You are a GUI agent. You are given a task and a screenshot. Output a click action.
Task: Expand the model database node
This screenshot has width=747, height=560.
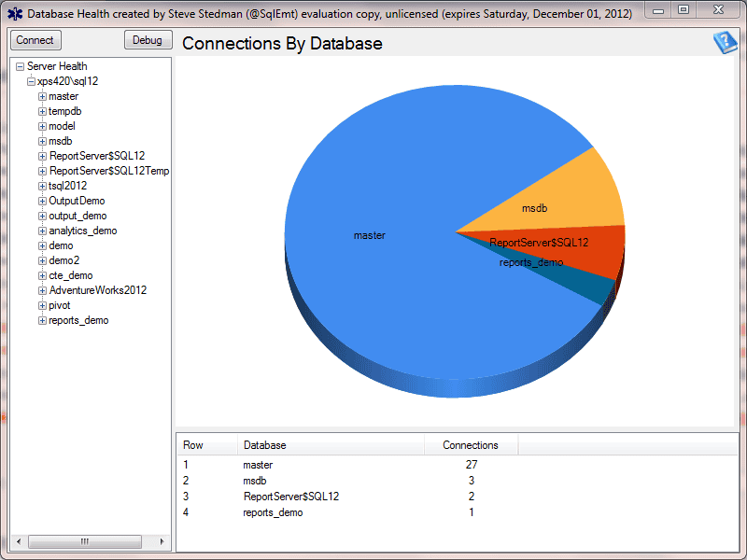[42, 126]
